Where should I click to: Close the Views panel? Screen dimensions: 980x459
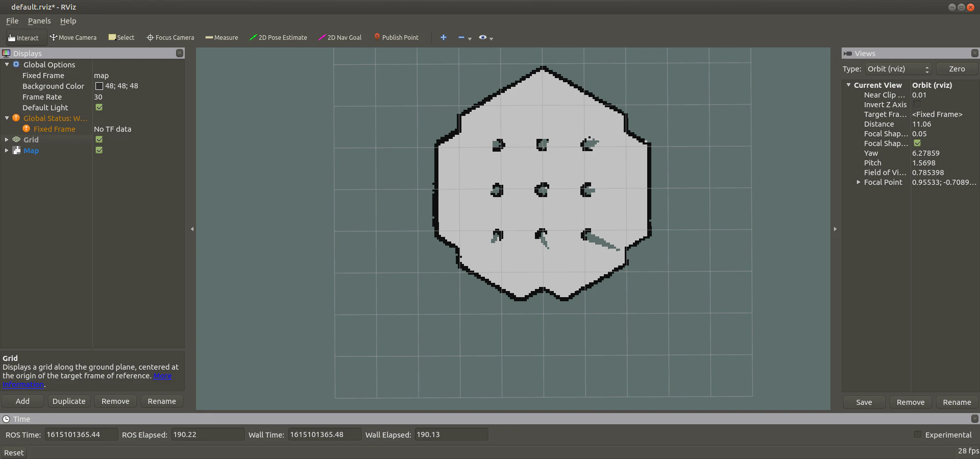[x=974, y=53]
